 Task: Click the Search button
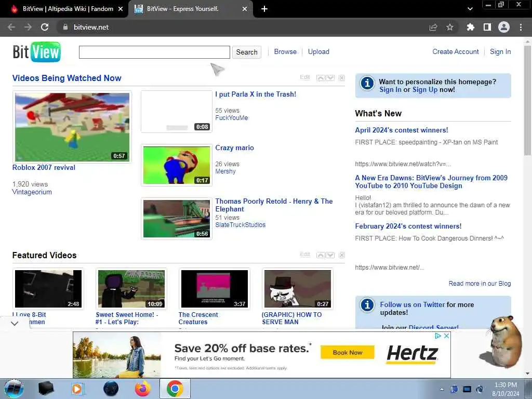pyautogui.click(x=247, y=52)
